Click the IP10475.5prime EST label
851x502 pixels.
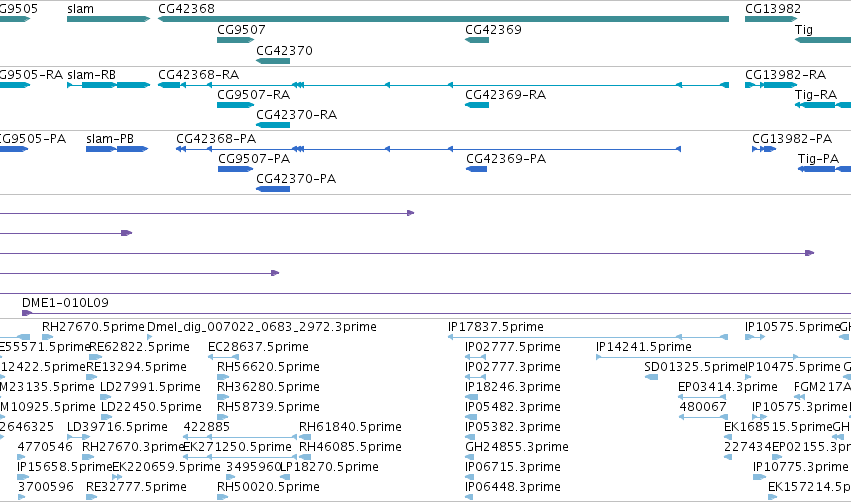coord(793,367)
